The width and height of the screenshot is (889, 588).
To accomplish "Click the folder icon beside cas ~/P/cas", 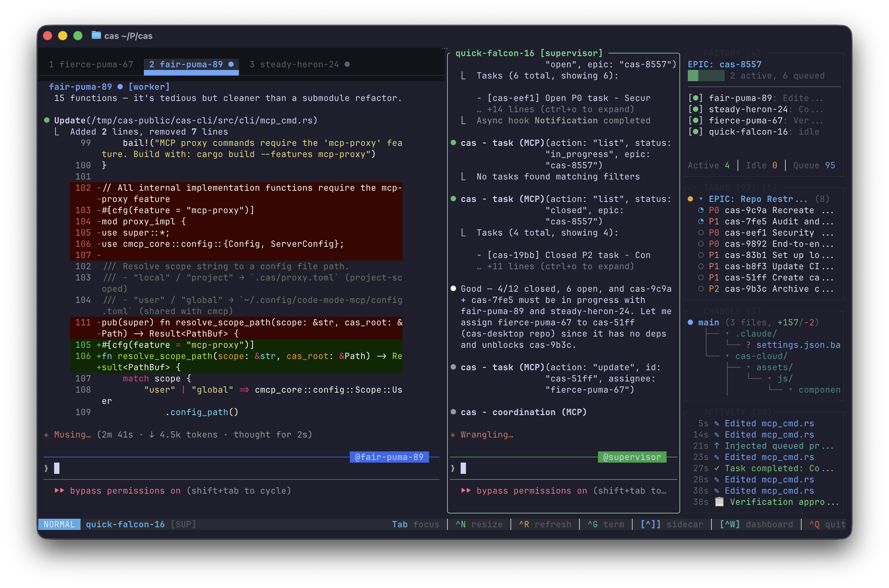I will (x=96, y=36).
